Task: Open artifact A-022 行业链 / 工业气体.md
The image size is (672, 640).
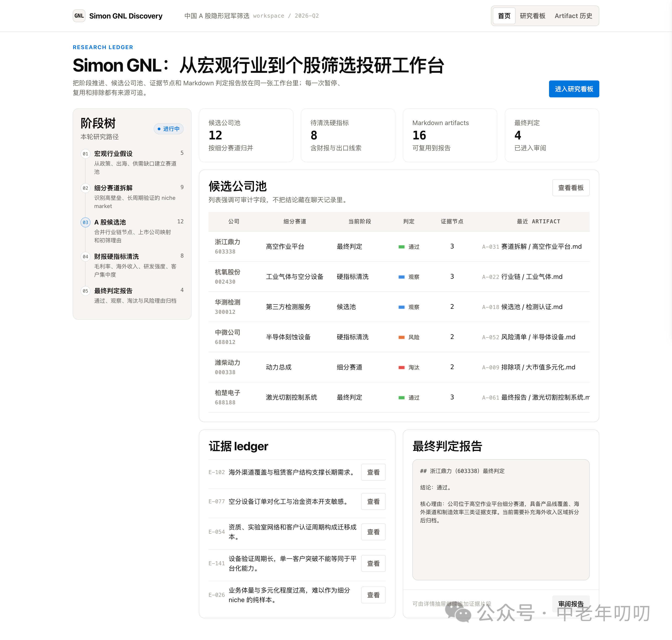Action: (x=522, y=277)
